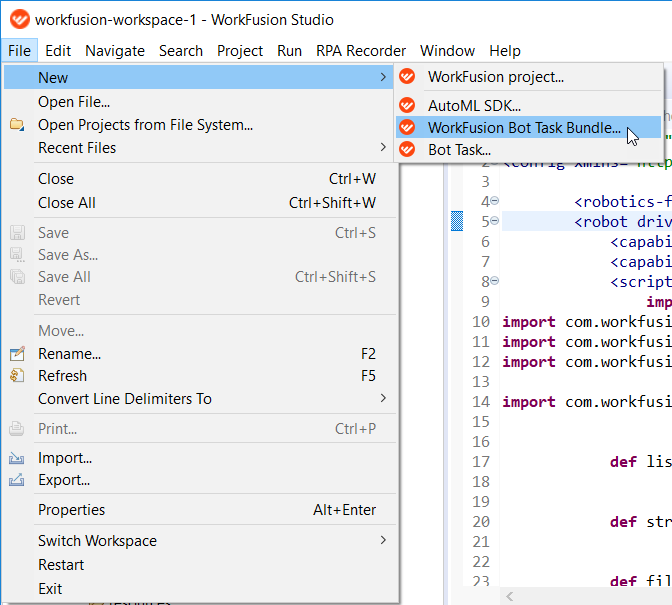
Task: Open the Search menu
Action: point(181,51)
